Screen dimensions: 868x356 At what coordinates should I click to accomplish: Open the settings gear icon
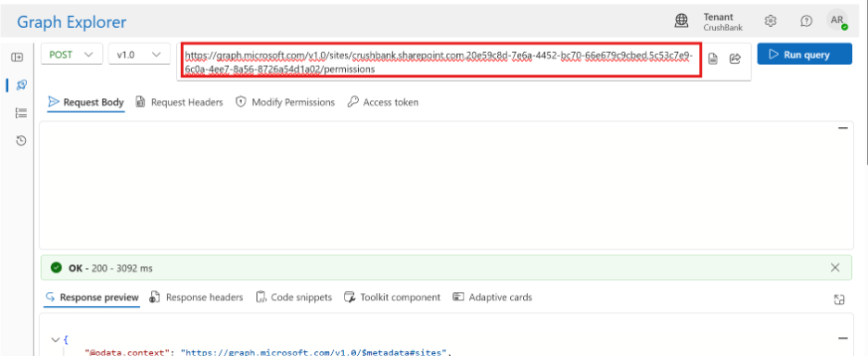pos(770,21)
